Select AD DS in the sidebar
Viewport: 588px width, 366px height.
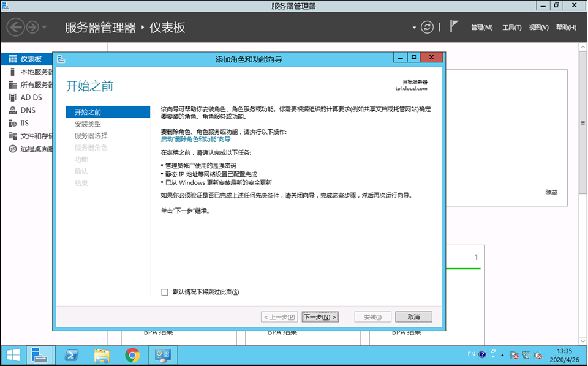point(31,97)
